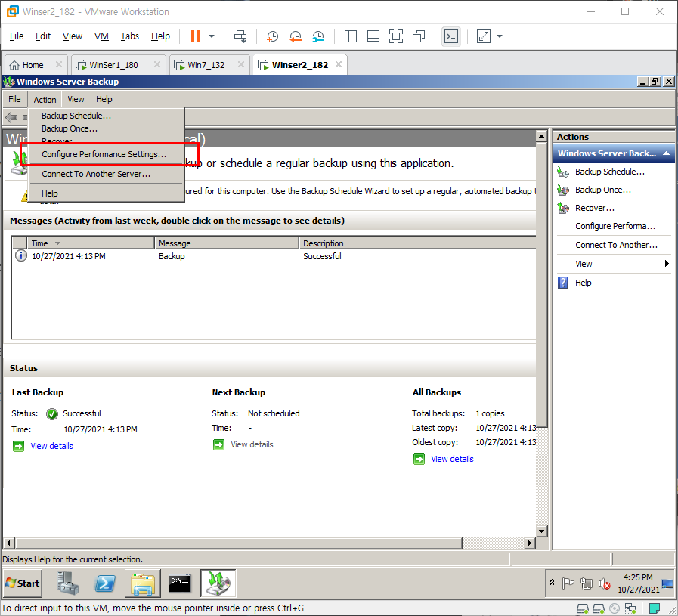The height and width of the screenshot is (616, 678).
Task: Click Help icon in Actions pane
Action: (563, 283)
